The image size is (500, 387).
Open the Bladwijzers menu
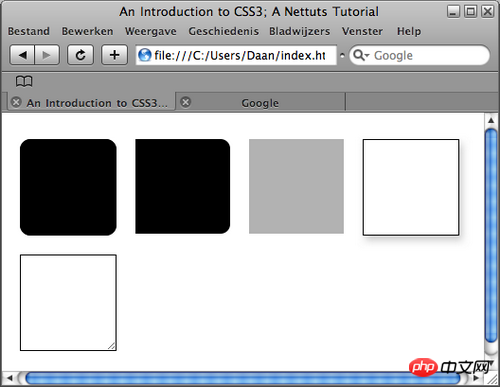[300, 31]
